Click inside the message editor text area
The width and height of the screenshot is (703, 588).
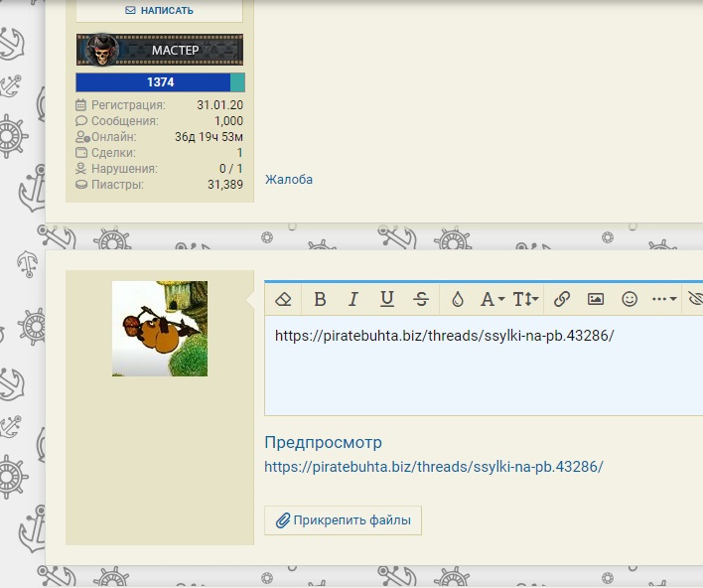[484, 366]
